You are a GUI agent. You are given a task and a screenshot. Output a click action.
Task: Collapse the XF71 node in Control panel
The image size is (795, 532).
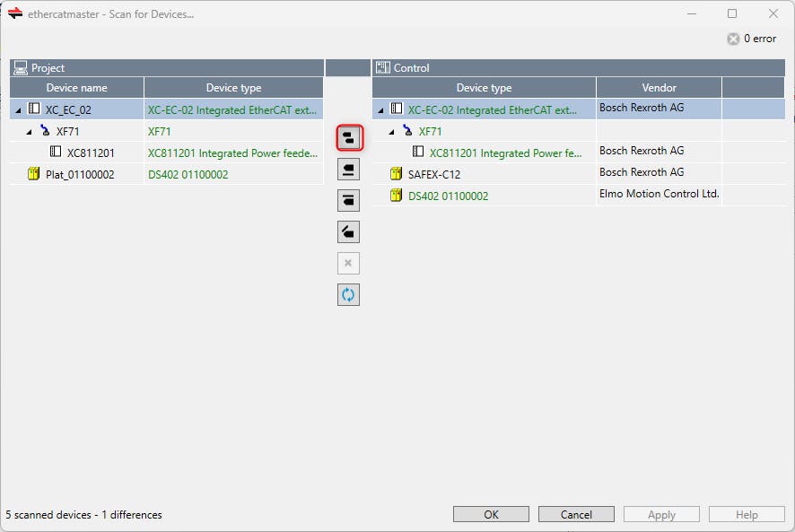(x=391, y=131)
